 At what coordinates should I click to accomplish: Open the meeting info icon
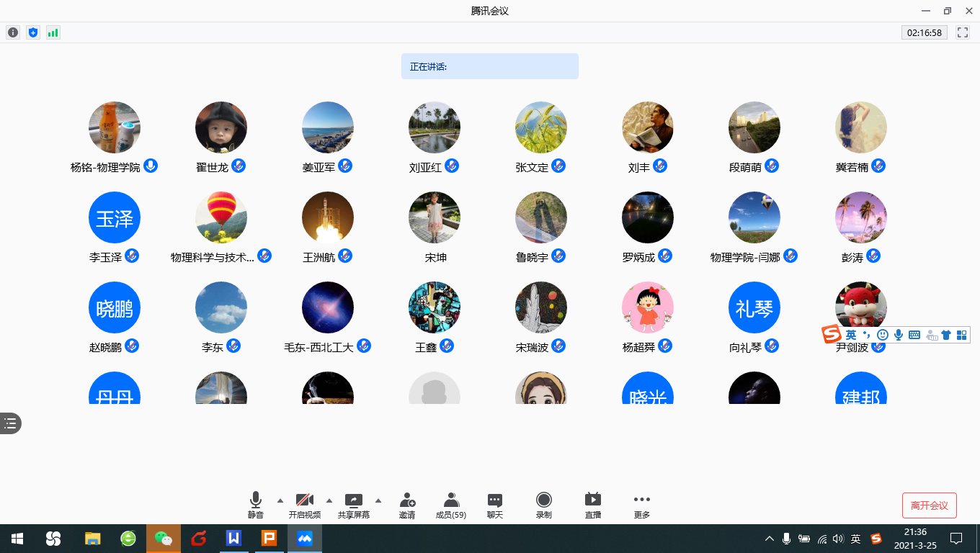click(x=13, y=32)
